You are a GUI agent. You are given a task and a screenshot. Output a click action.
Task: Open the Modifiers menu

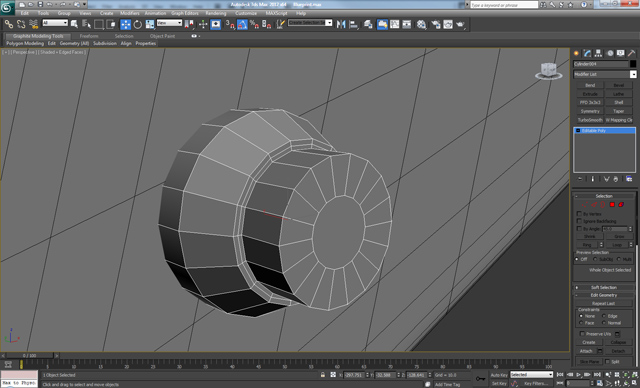pos(130,13)
